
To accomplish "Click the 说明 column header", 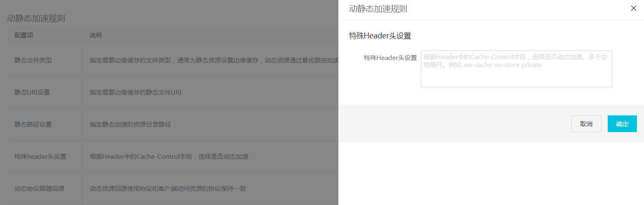I will coord(95,35).
